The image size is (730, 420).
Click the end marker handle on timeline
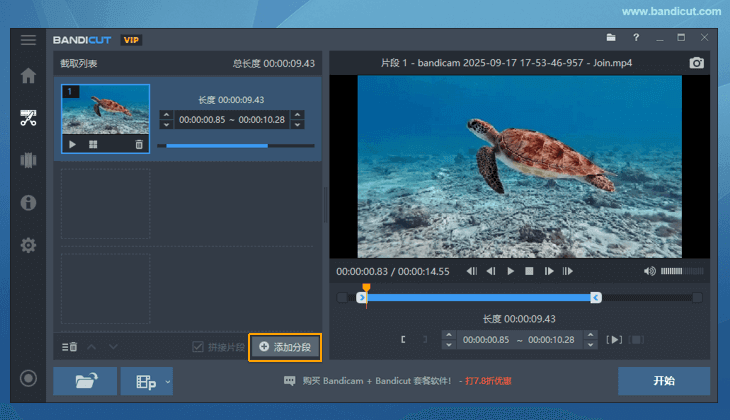[x=596, y=297]
